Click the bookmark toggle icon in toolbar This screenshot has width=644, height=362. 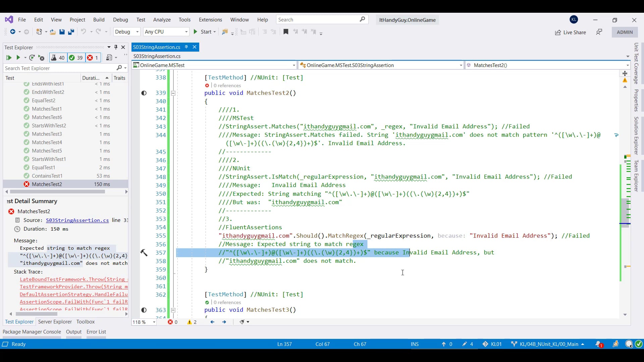pos(286,32)
